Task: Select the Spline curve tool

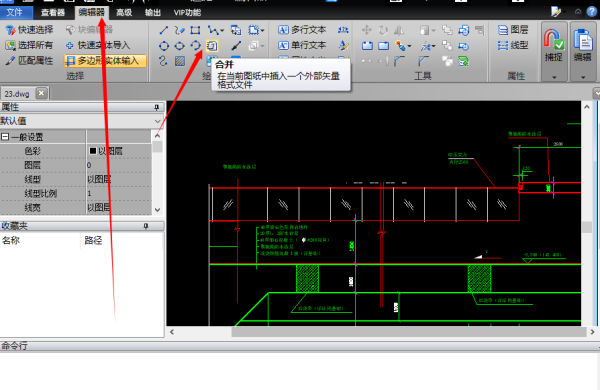Action: coord(163,61)
